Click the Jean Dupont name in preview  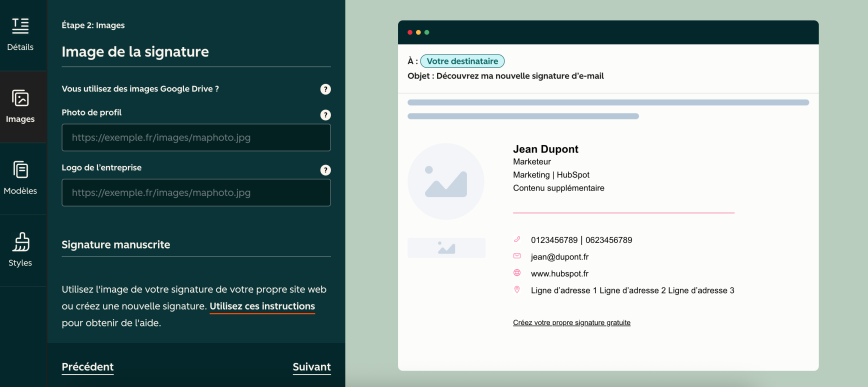[x=546, y=149]
